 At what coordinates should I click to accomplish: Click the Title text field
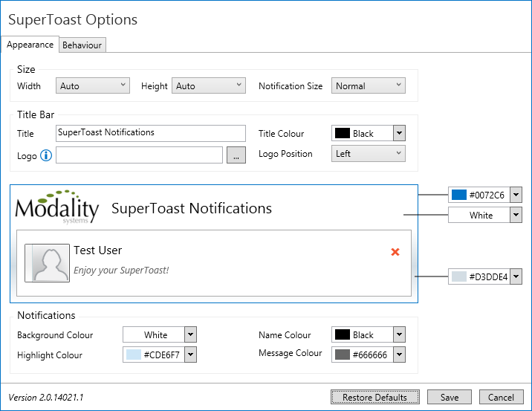151,133
